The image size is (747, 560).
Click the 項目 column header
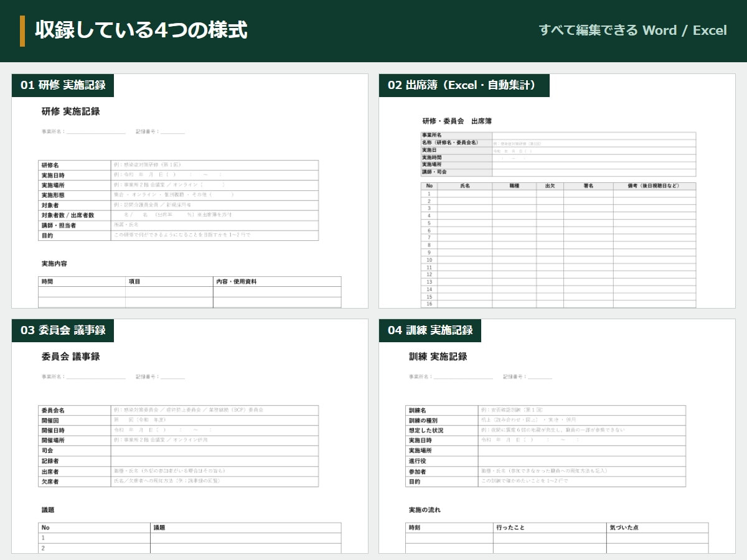click(x=134, y=282)
